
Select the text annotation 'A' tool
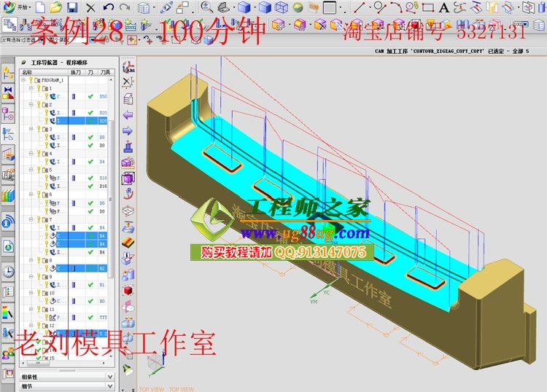point(443,8)
